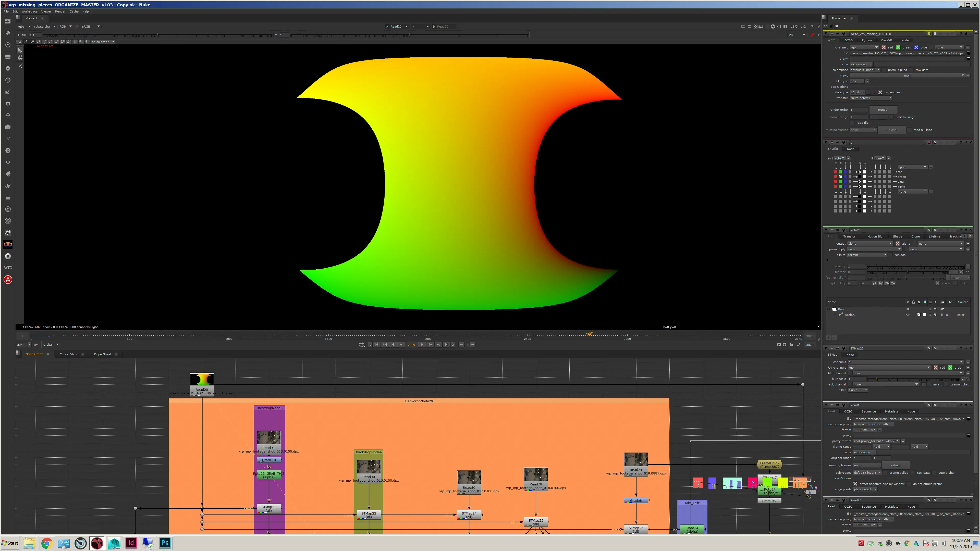Open the Particles nodes menu icon
Viewport: 980px width, 551px height.
[8, 139]
